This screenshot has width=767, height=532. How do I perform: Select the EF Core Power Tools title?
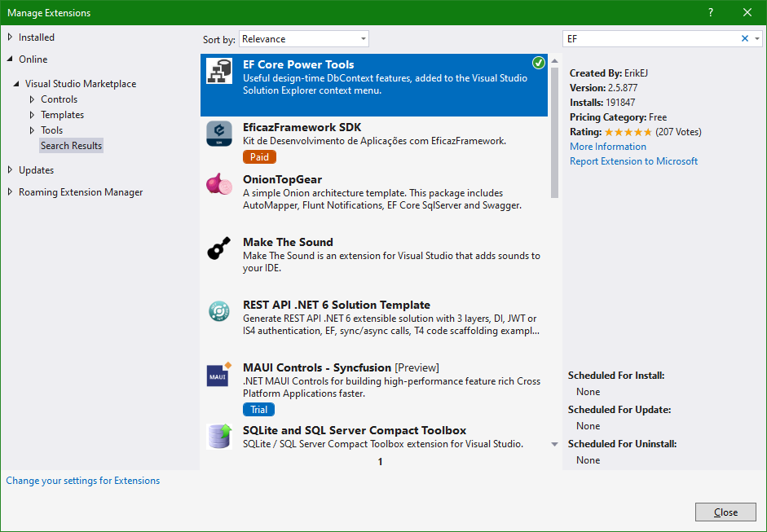pos(298,64)
